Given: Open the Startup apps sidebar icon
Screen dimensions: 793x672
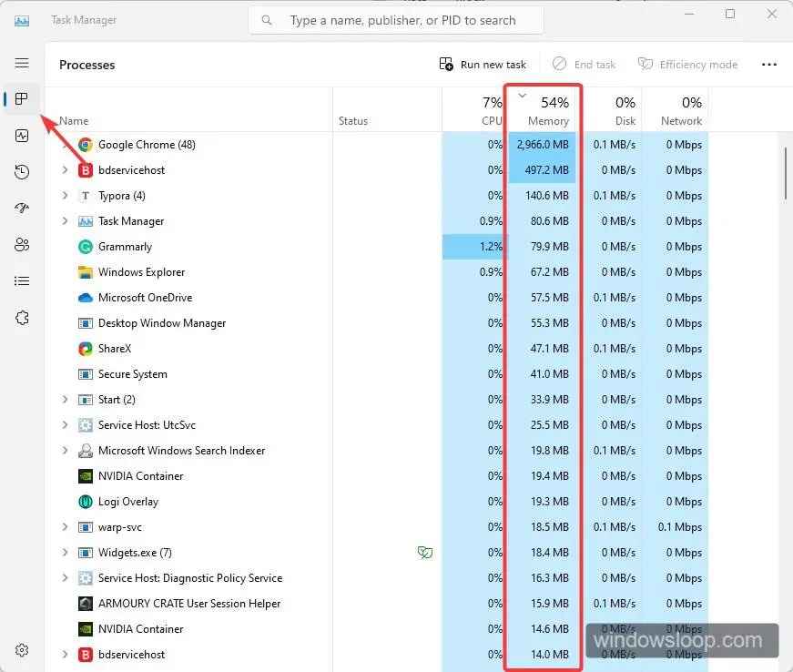Looking at the screenshot, I should tap(22, 208).
